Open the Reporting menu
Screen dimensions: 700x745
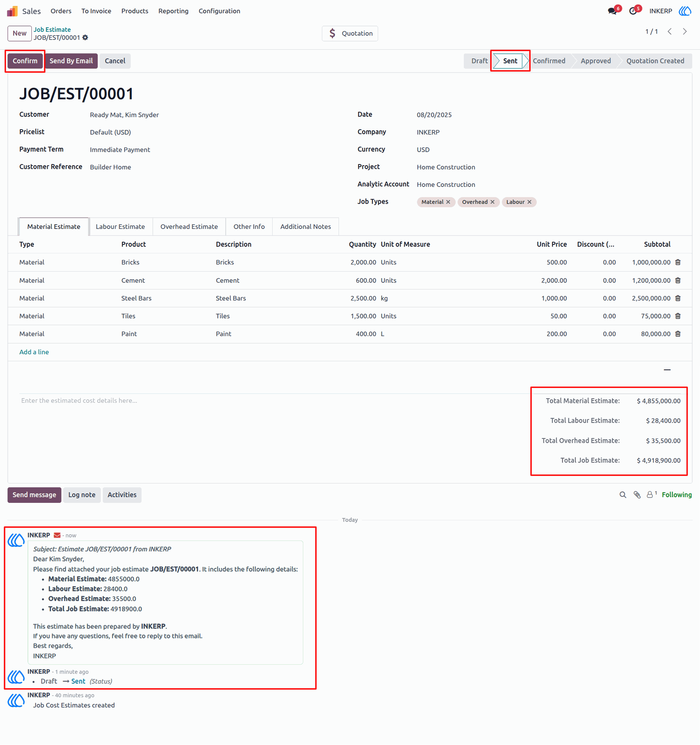[173, 11]
